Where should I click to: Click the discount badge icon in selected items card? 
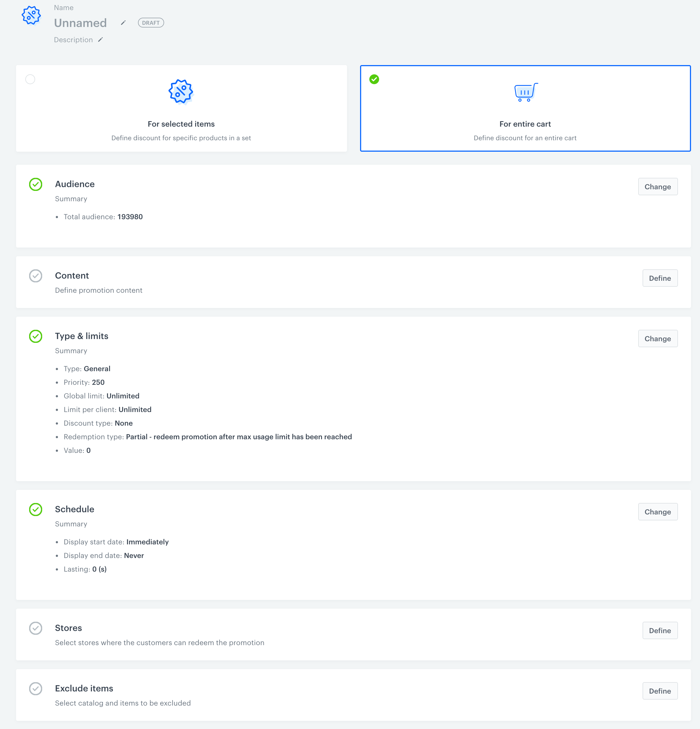[x=181, y=92]
